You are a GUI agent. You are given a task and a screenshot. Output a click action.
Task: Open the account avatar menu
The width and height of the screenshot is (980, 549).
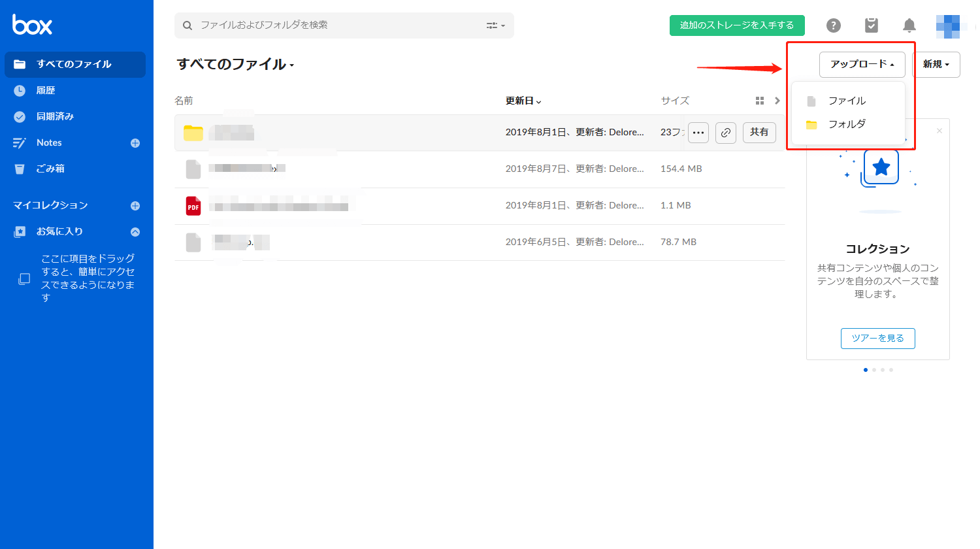coord(947,26)
